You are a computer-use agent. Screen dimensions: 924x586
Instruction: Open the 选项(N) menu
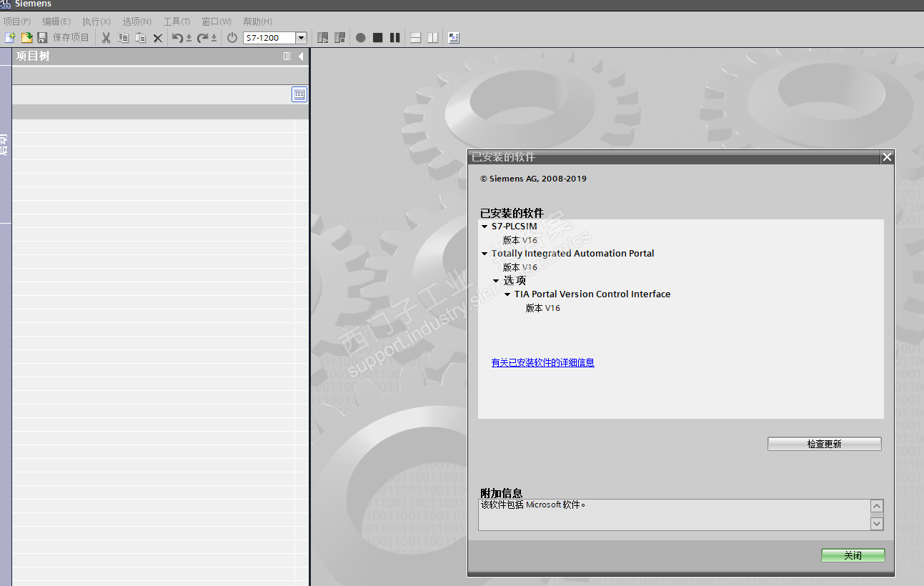(137, 21)
